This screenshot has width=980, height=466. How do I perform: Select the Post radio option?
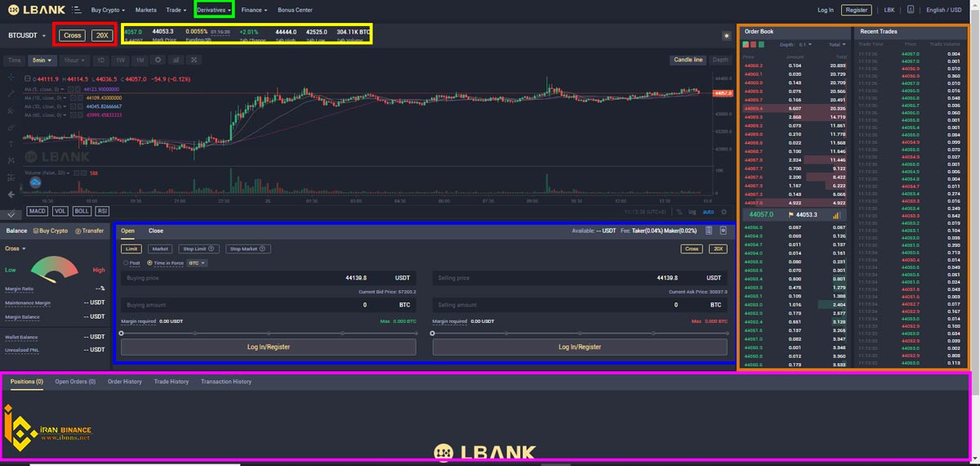click(x=126, y=263)
